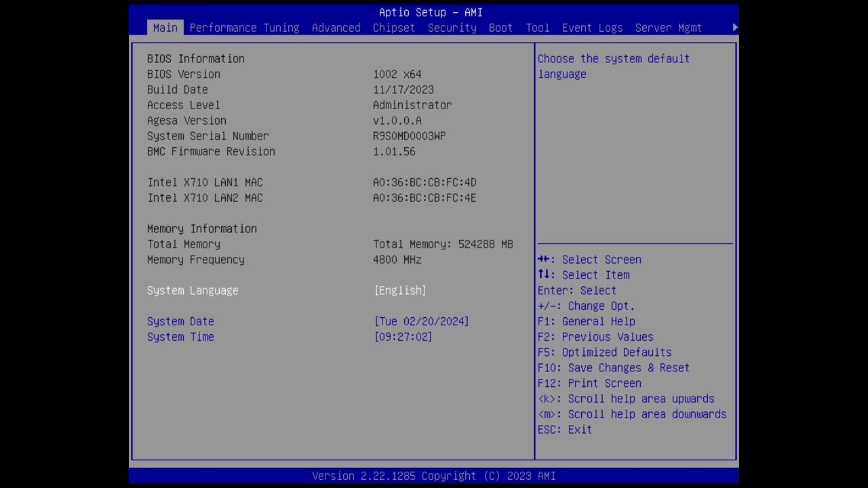
Task: Select the System Language setting label
Action: click(x=193, y=290)
